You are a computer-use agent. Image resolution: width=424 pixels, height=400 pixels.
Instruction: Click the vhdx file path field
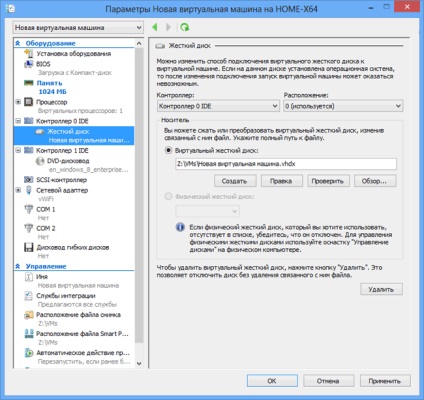(x=286, y=164)
